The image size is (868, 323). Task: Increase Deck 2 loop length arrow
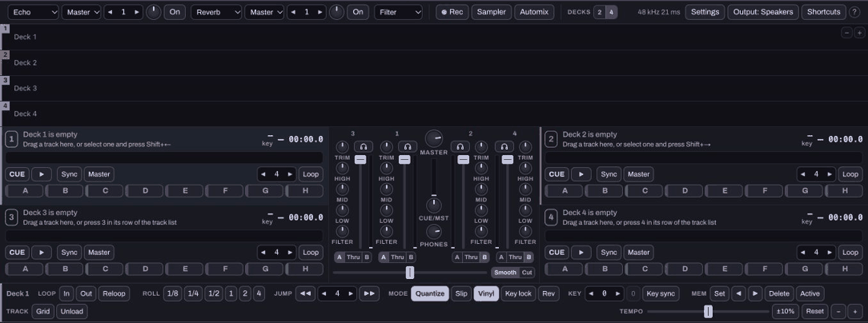[830, 174]
